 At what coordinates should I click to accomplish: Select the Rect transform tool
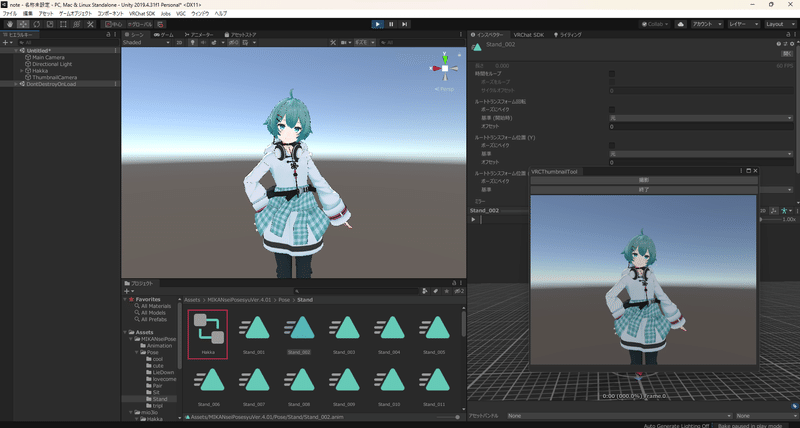63,24
